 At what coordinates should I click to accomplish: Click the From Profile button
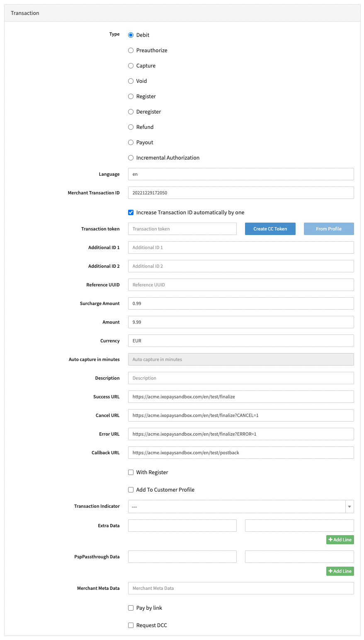click(329, 229)
